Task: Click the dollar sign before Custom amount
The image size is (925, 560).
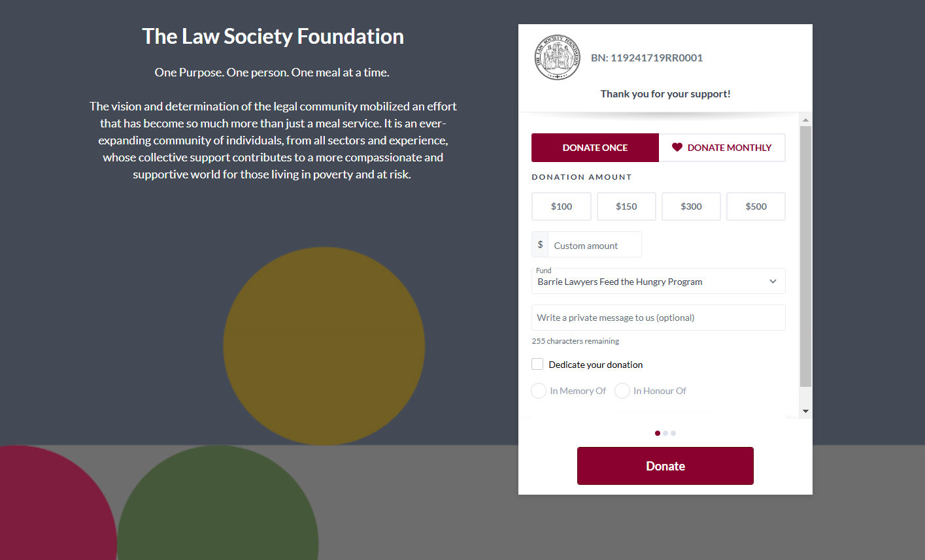Action: (540, 244)
